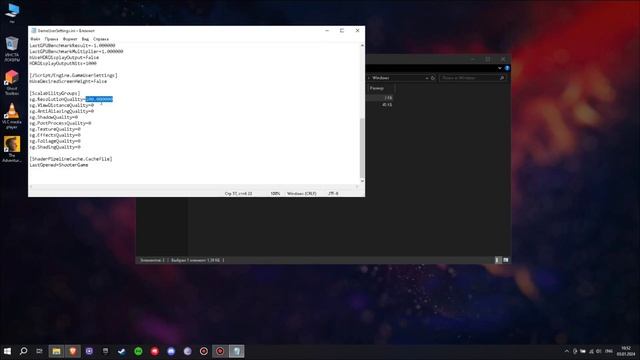Click the Explorer search magnifier icon

[502, 78]
